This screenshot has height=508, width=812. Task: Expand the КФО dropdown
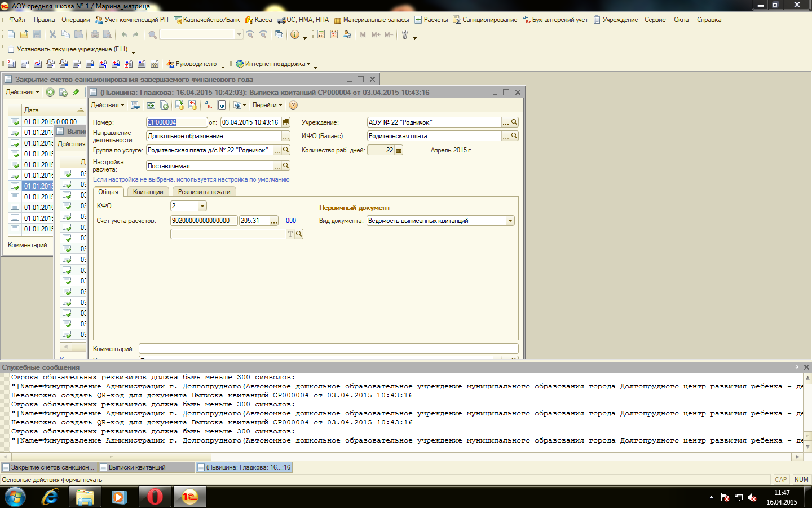tap(202, 206)
